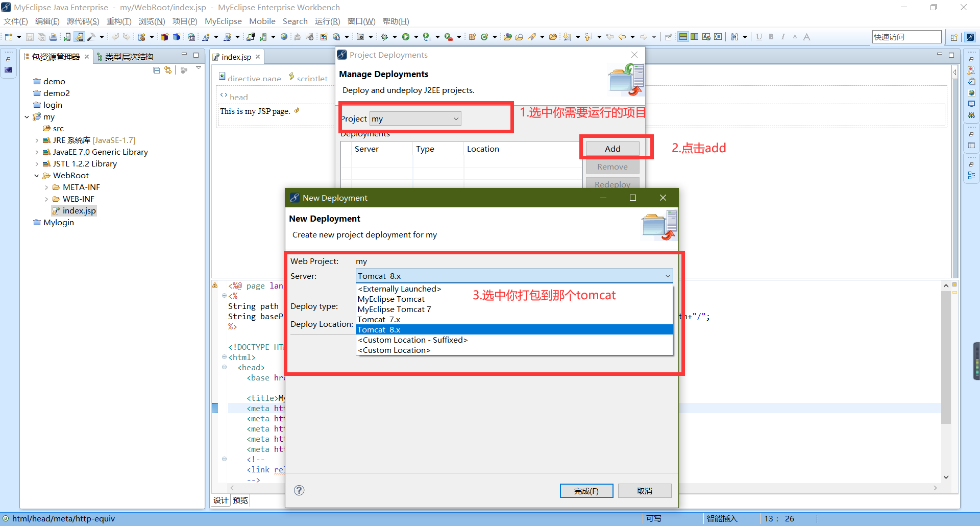Click the web browser globe icon

click(284, 37)
